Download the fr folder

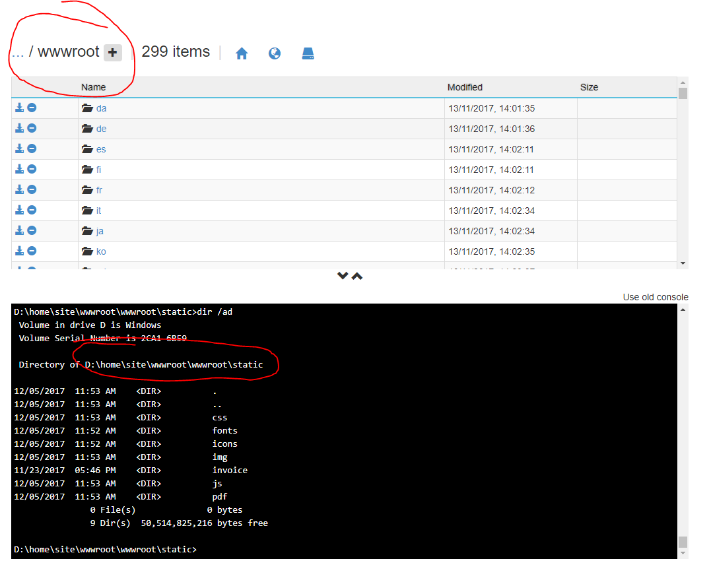[x=19, y=189]
